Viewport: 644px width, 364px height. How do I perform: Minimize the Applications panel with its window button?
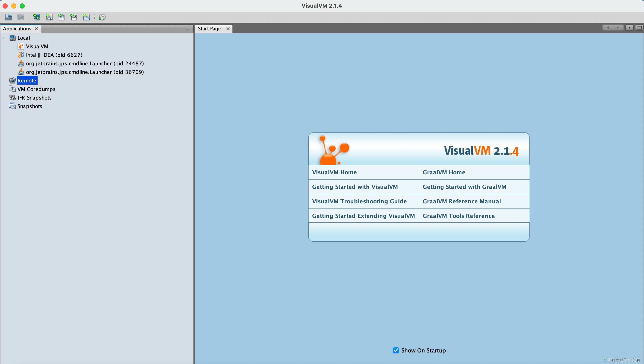(188, 29)
